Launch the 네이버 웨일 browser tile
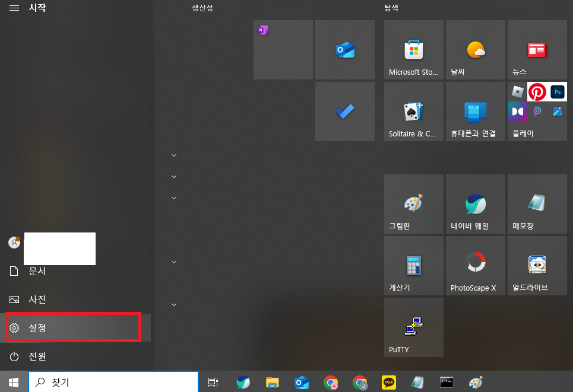The width and height of the screenshot is (573, 392). click(x=476, y=203)
